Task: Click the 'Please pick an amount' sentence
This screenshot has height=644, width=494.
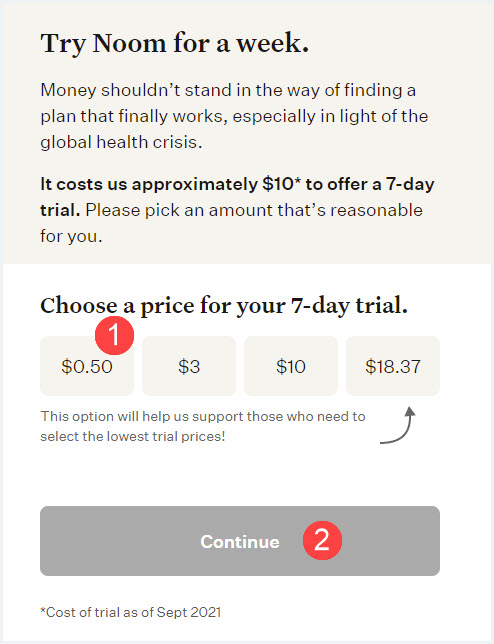Action: (x=254, y=210)
